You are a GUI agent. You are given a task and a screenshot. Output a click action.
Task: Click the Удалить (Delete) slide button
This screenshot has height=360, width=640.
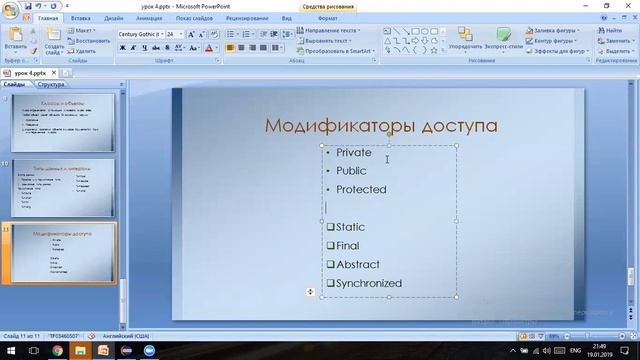[x=82, y=51]
